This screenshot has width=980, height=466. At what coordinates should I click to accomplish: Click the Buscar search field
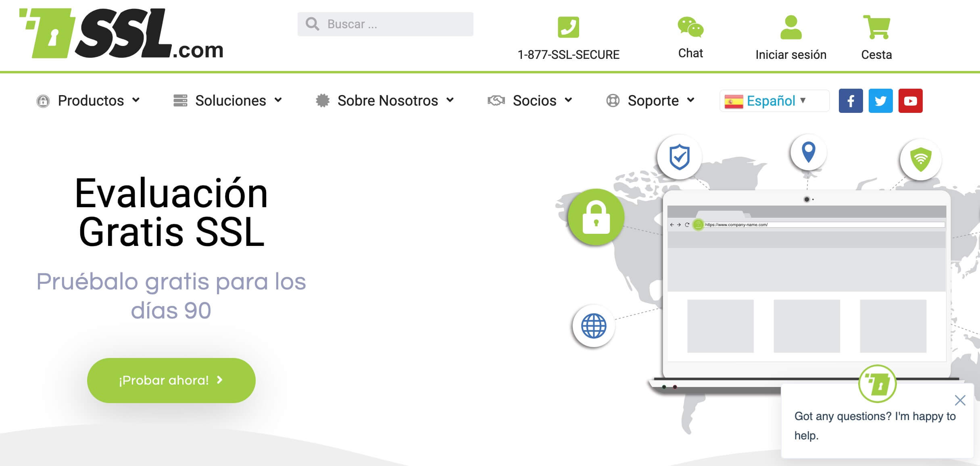click(x=385, y=24)
